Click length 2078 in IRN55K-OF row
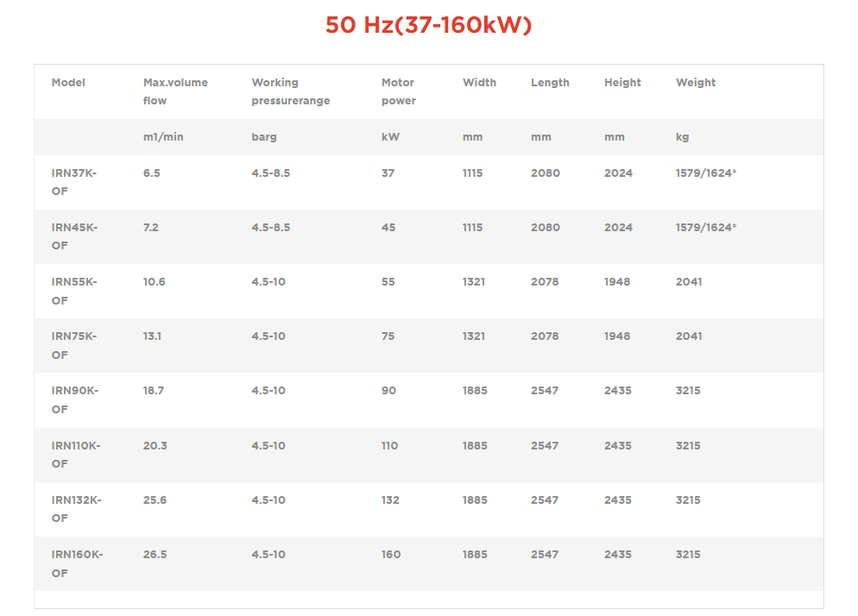 click(545, 282)
